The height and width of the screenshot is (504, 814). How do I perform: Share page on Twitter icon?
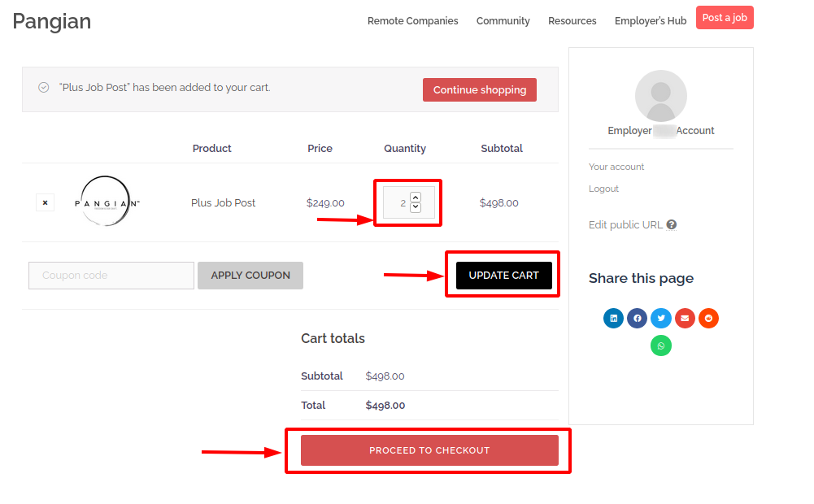pyautogui.click(x=661, y=318)
